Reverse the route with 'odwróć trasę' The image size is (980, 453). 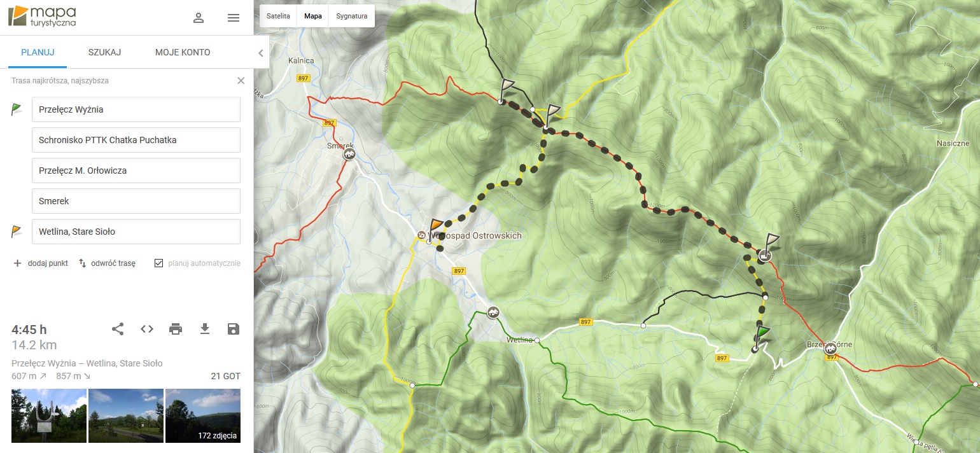[107, 263]
